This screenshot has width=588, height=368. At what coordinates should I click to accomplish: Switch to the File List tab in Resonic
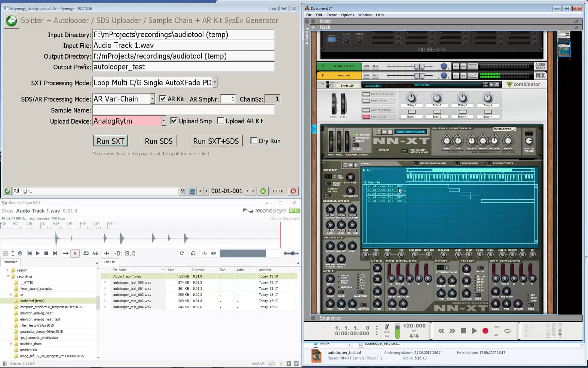click(110, 262)
